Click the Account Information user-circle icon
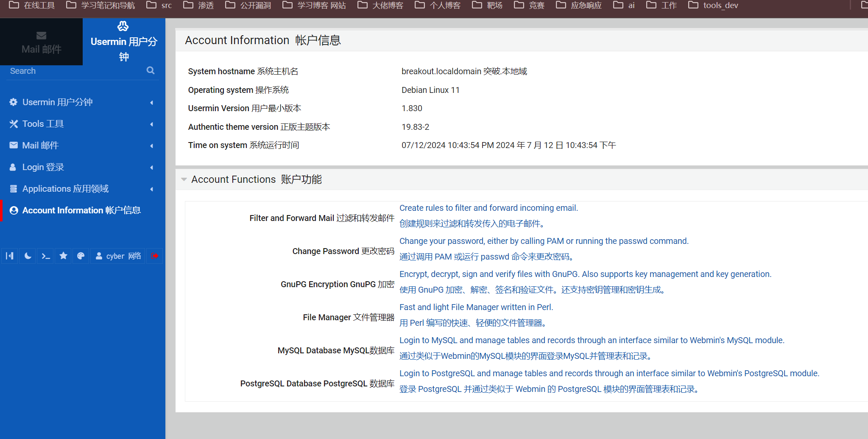The height and width of the screenshot is (439, 868). (x=14, y=210)
